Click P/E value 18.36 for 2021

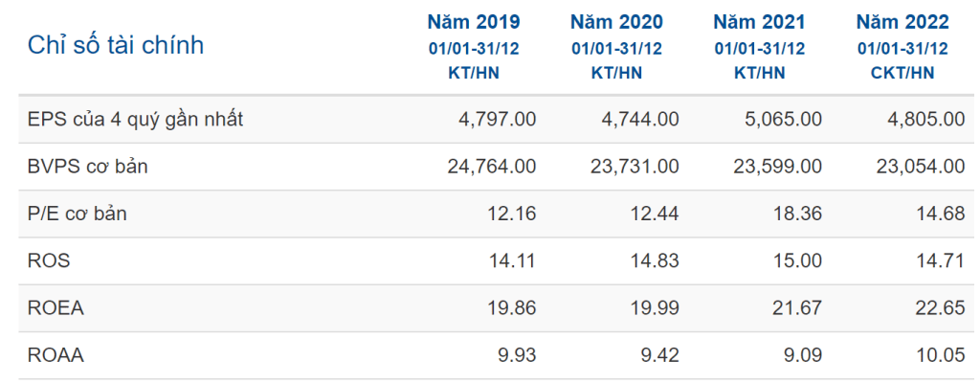(x=797, y=214)
